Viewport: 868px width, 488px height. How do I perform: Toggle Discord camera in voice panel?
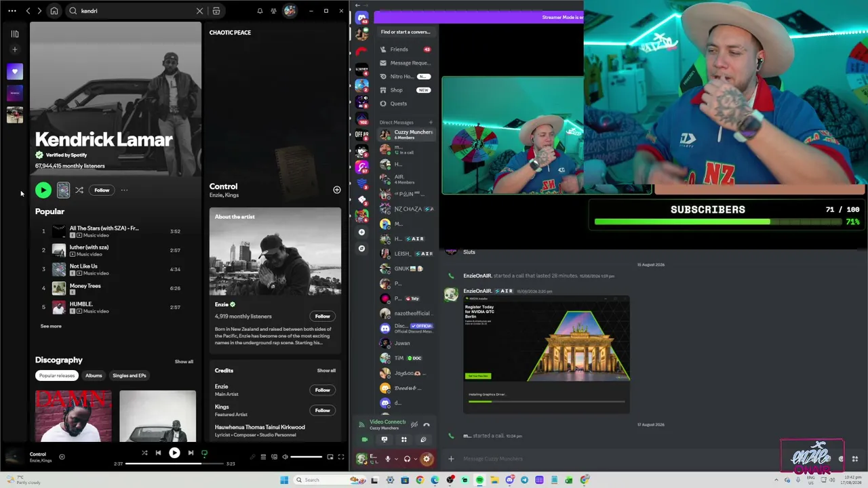click(365, 440)
